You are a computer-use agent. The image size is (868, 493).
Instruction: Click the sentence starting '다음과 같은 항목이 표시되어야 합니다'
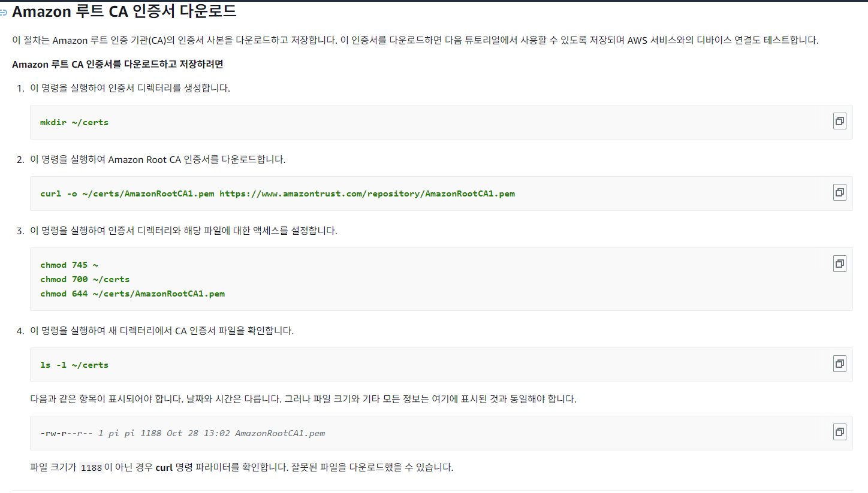tap(303, 399)
